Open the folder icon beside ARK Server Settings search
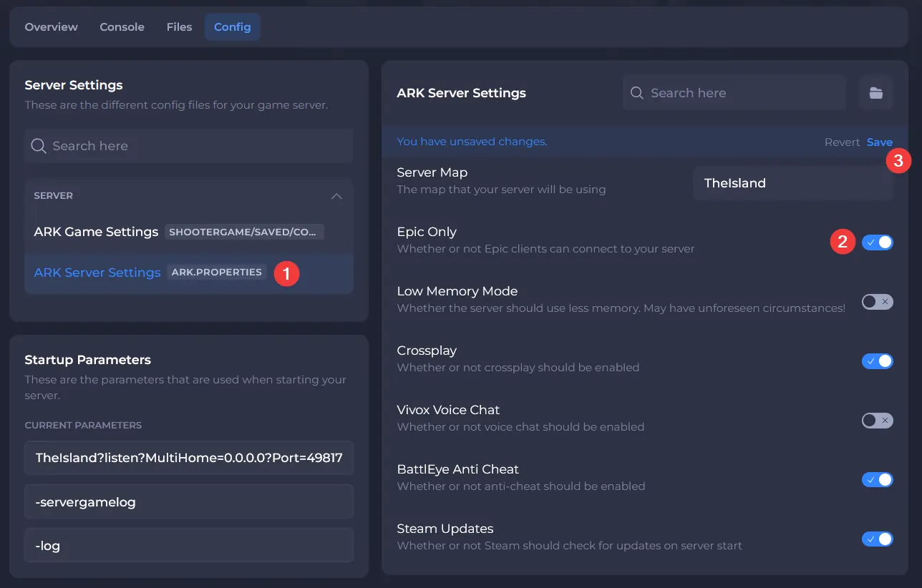 [x=875, y=93]
